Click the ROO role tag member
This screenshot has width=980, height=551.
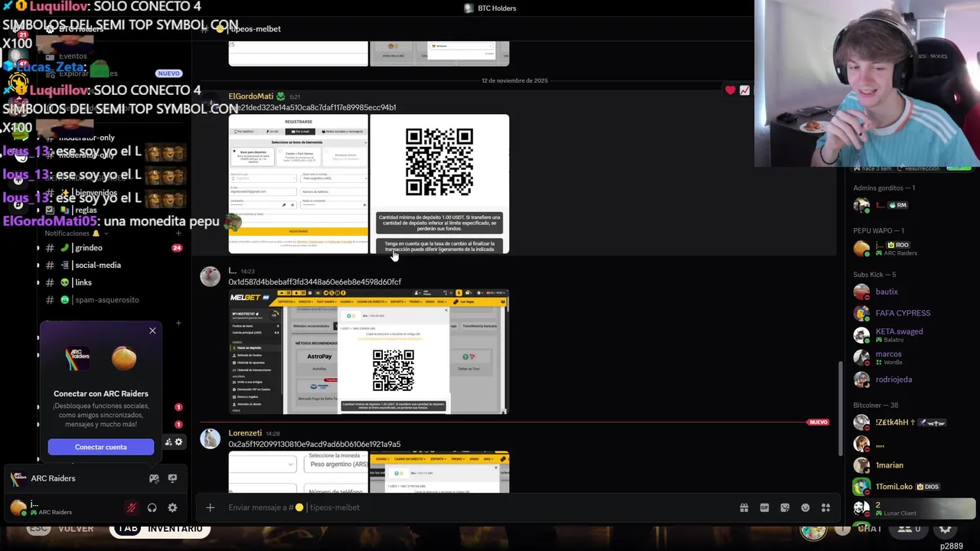[x=898, y=245]
